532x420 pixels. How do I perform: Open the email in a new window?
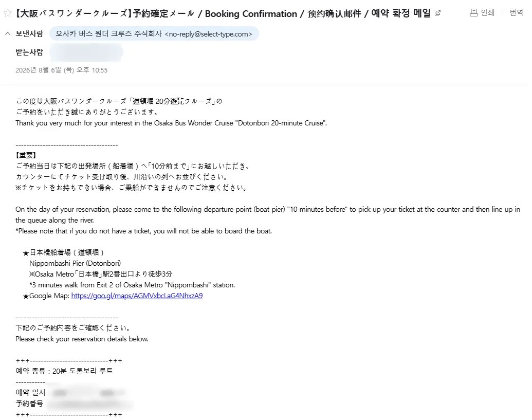point(437,13)
